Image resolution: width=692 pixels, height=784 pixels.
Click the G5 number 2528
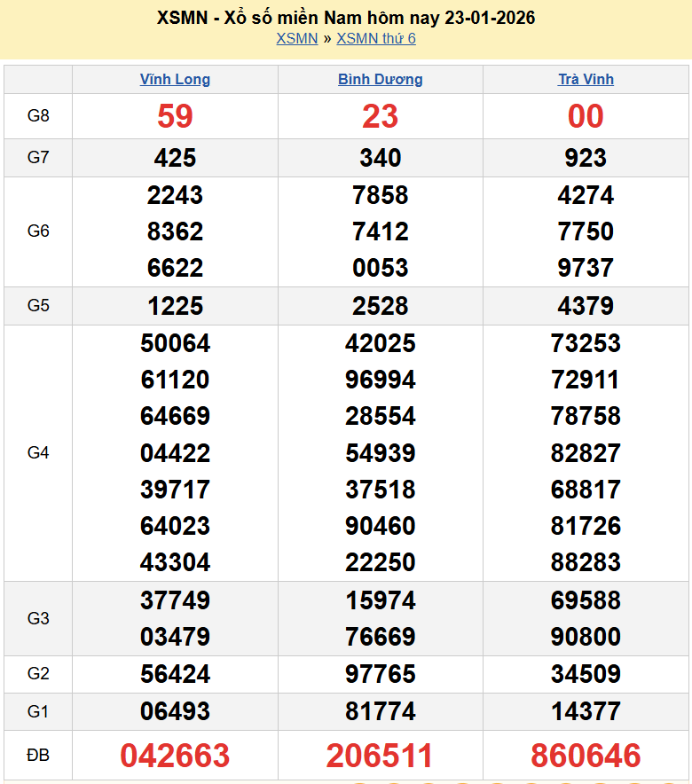tap(380, 306)
